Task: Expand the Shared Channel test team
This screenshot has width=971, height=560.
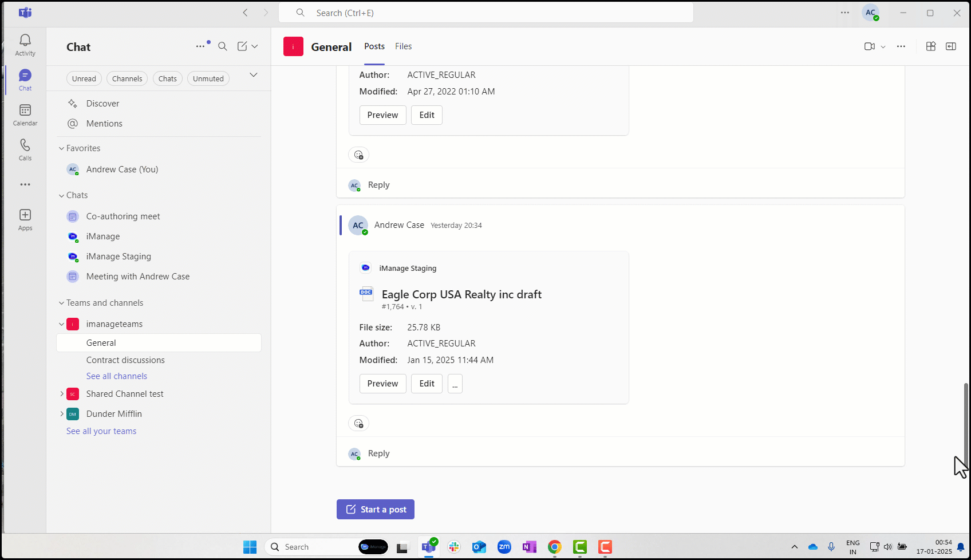Action: (x=62, y=393)
